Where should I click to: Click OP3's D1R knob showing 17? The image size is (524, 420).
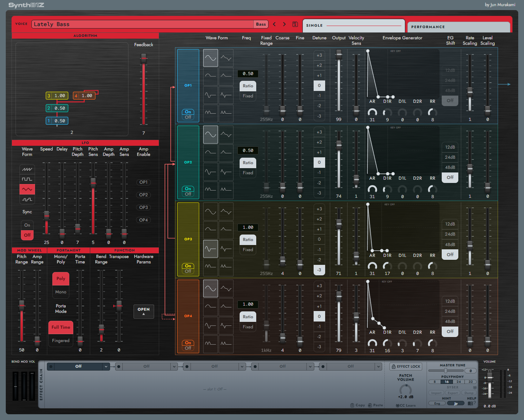tap(387, 266)
